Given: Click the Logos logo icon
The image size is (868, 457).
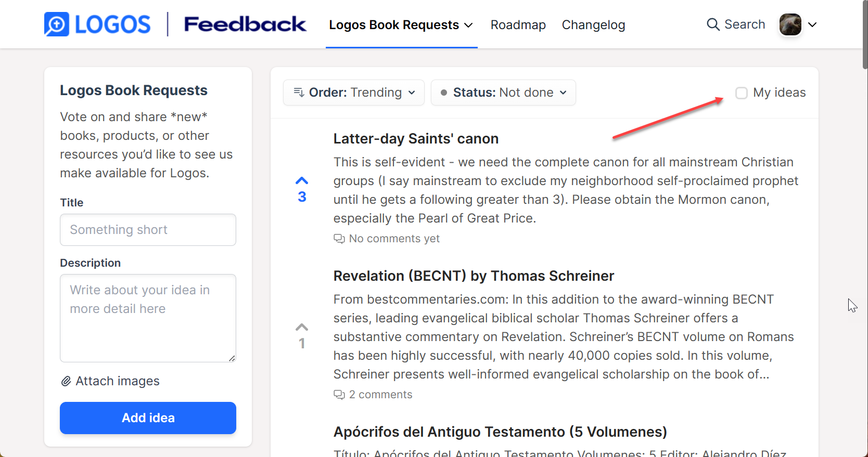Looking at the screenshot, I should (57, 24).
